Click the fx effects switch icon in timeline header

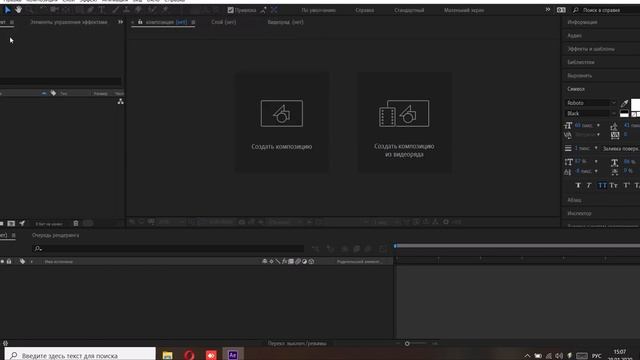284,261
